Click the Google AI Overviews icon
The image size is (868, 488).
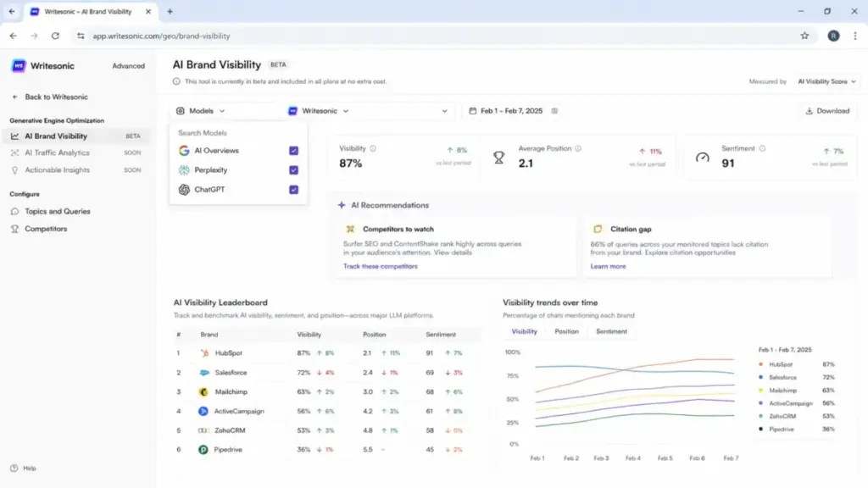click(184, 151)
